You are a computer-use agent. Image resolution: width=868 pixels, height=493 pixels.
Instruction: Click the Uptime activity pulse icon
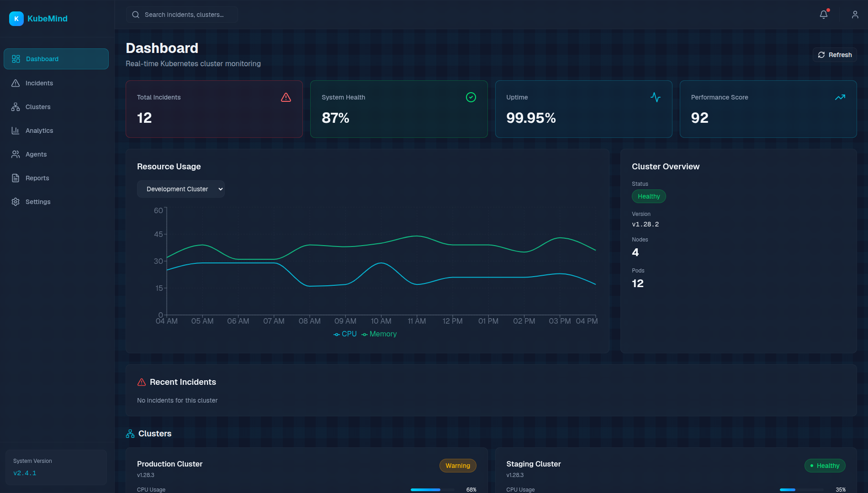click(656, 97)
